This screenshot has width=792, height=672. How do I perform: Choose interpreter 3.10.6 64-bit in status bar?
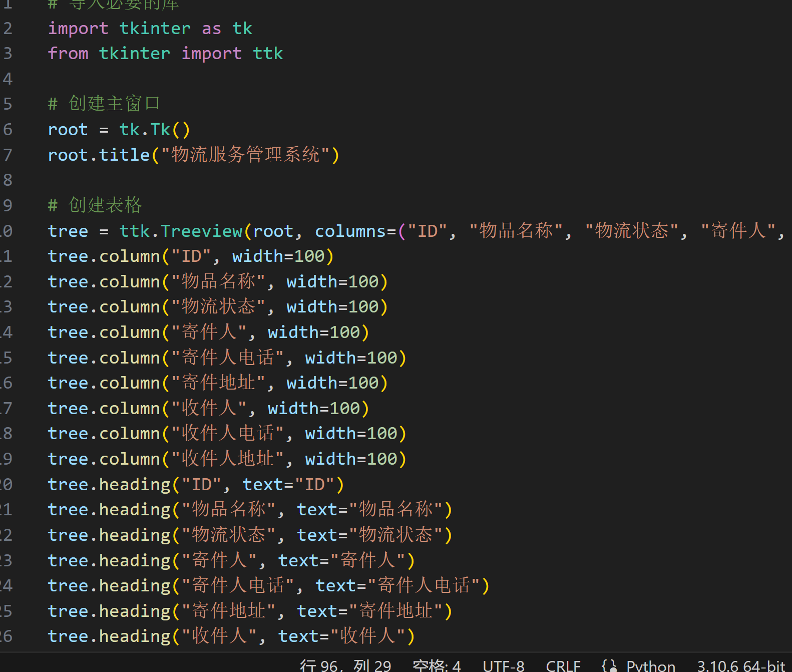click(741, 665)
